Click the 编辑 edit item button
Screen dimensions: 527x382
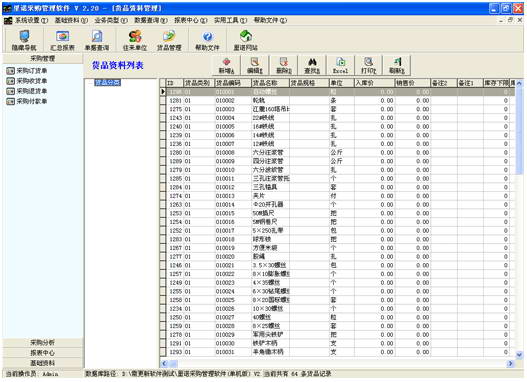(255, 65)
